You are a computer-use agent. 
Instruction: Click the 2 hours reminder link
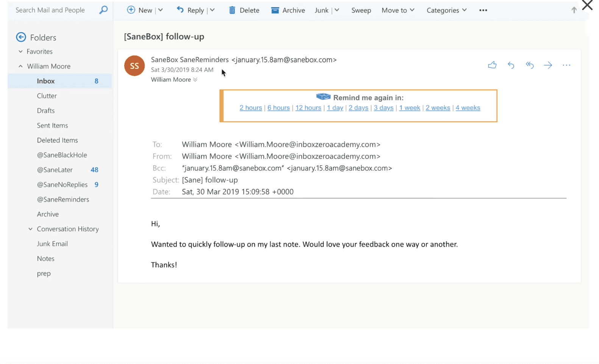(251, 108)
